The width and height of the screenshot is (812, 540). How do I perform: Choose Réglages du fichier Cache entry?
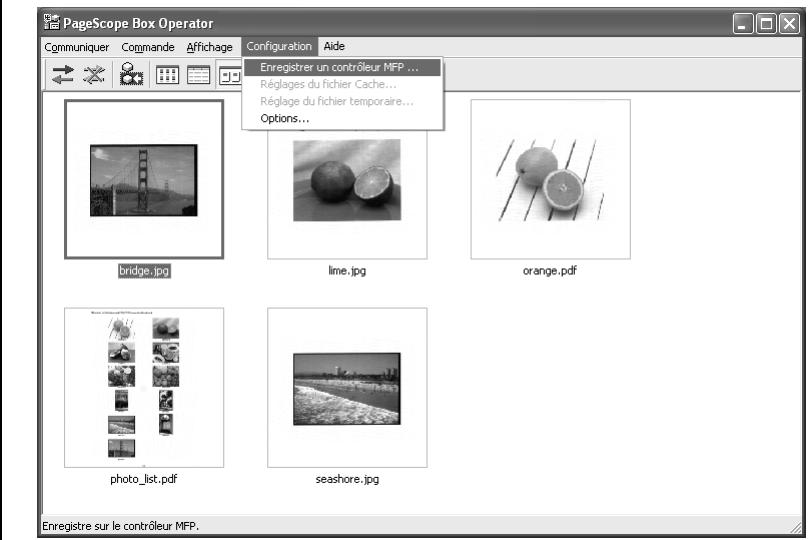tap(342, 84)
